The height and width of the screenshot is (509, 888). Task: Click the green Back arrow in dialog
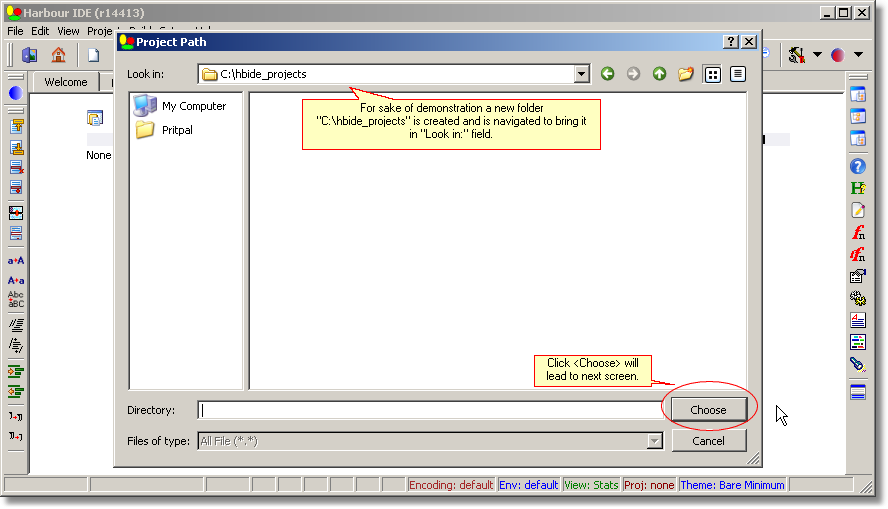coord(607,74)
